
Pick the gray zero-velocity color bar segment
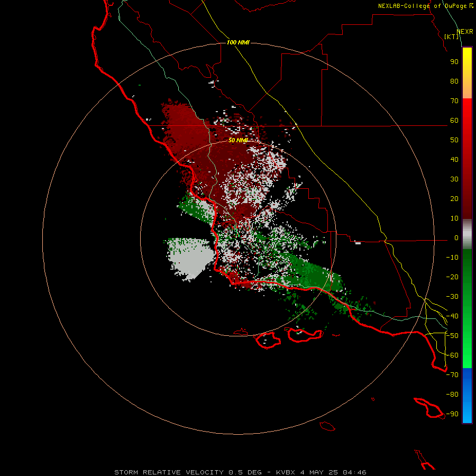pos(467,234)
